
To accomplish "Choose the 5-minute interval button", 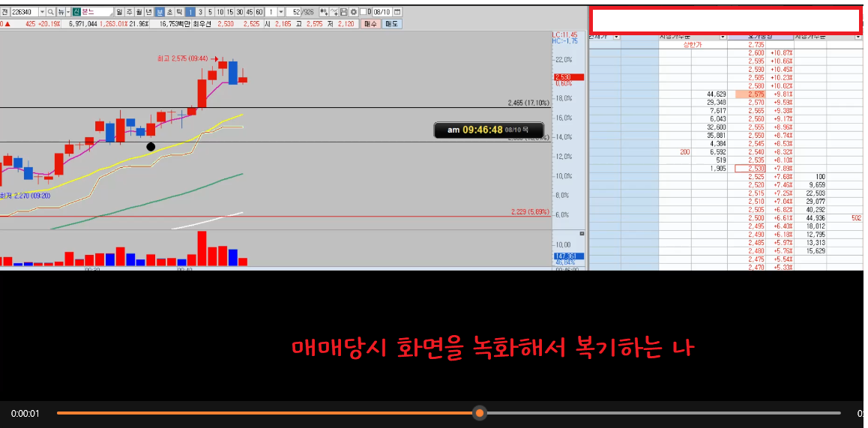I will pos(210,12).
